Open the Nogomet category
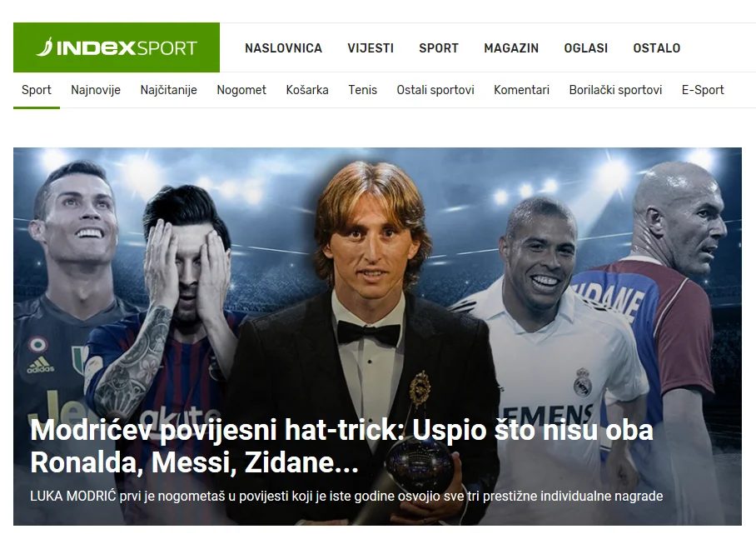 (241, 90)
